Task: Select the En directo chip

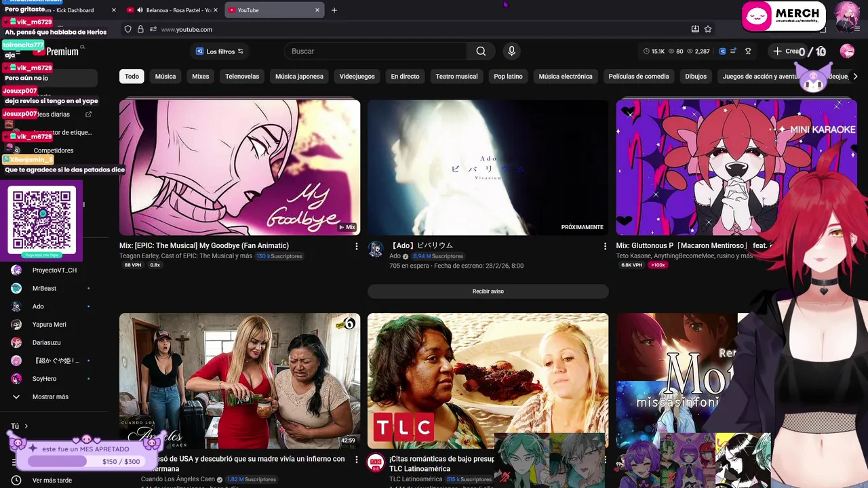Action: 405,77
